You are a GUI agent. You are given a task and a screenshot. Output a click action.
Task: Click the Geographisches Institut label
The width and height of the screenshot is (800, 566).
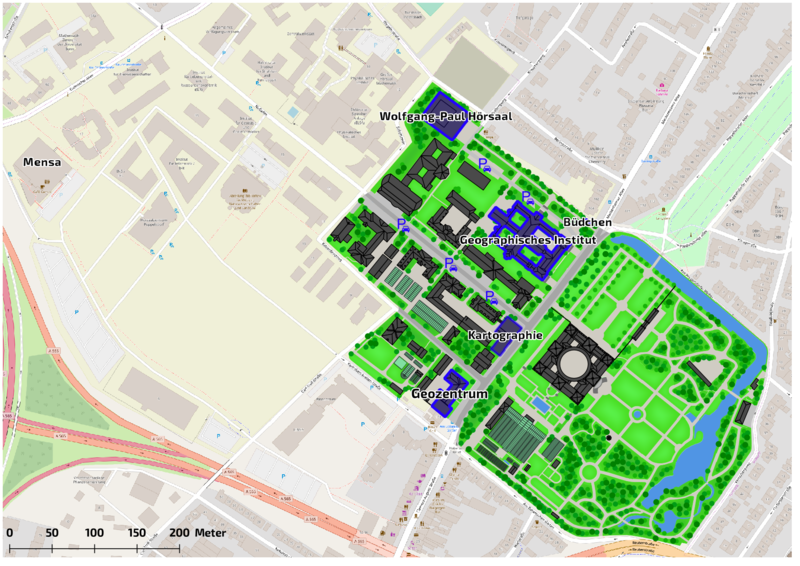(x=527, y=241)
